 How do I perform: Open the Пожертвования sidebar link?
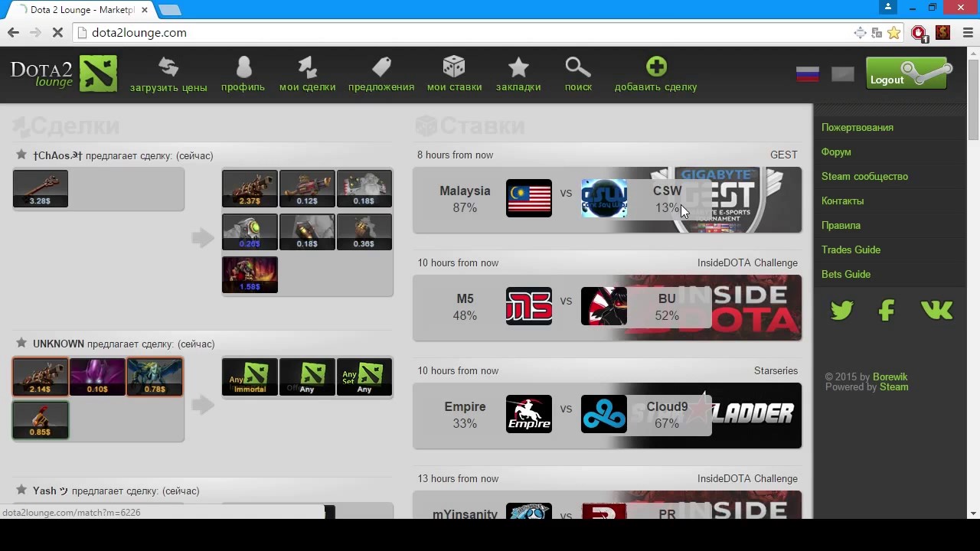click(x=857, y=127)
